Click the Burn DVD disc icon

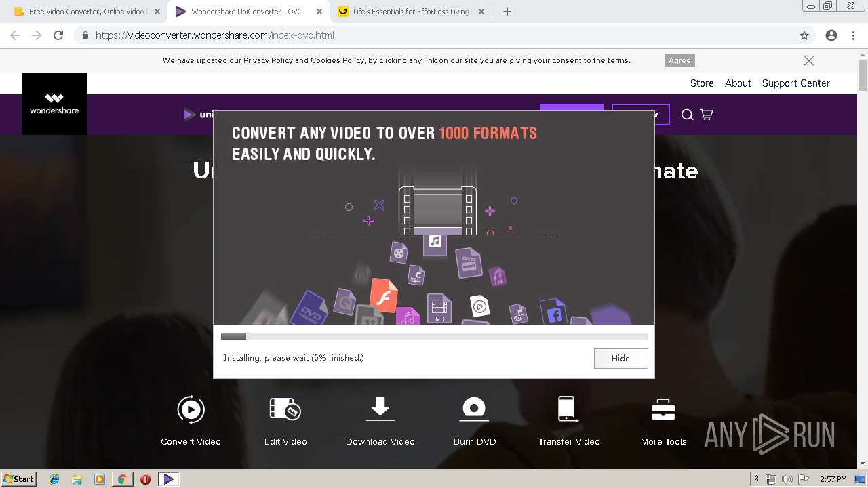pos(474,409)
